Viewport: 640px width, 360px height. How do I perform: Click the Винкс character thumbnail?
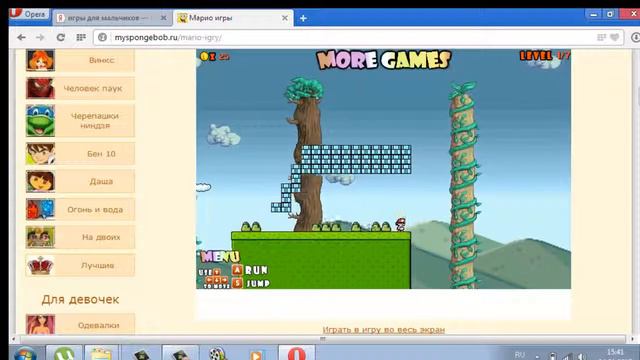[40, 60]
